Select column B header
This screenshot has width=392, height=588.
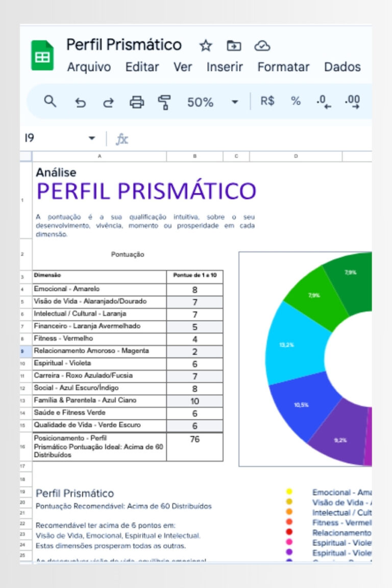pyautogui.click(x=194, y=156)
